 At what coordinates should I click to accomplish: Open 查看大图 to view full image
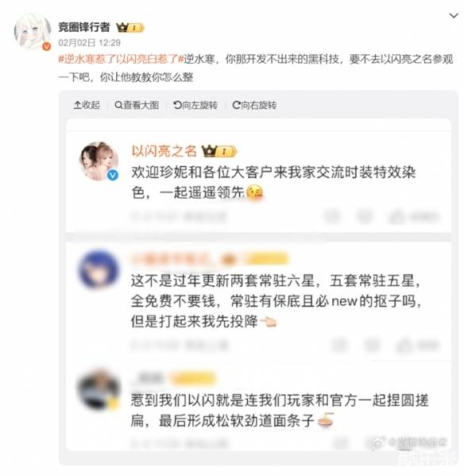[x=137, y=105]
